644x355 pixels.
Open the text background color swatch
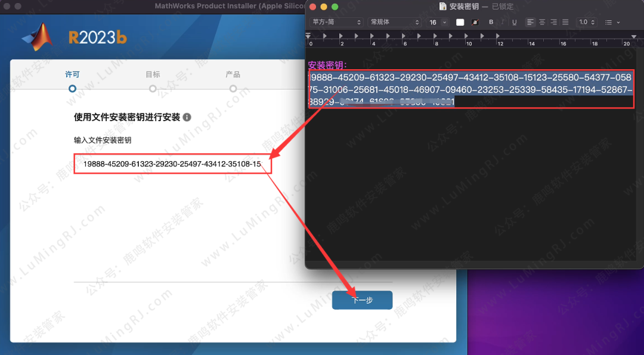475,22
